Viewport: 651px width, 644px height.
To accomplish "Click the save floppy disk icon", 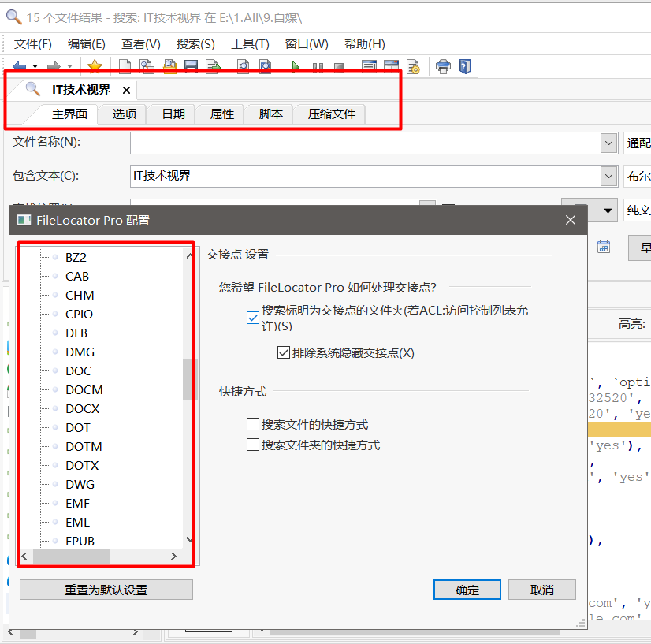I will tap(191, 66).
